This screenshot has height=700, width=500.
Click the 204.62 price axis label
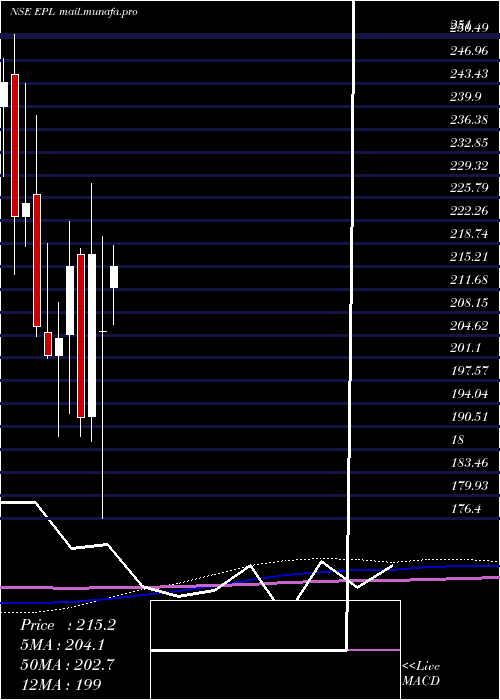(469, 326)
